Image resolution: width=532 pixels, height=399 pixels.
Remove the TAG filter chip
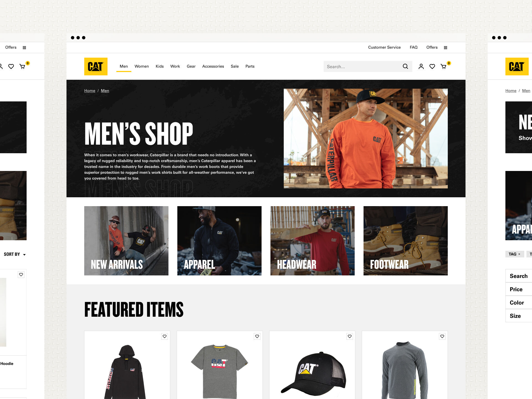(519, 254)
